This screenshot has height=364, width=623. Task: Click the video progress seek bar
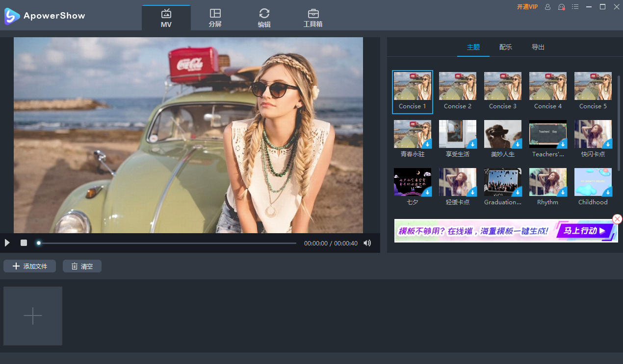click(167, 243)
